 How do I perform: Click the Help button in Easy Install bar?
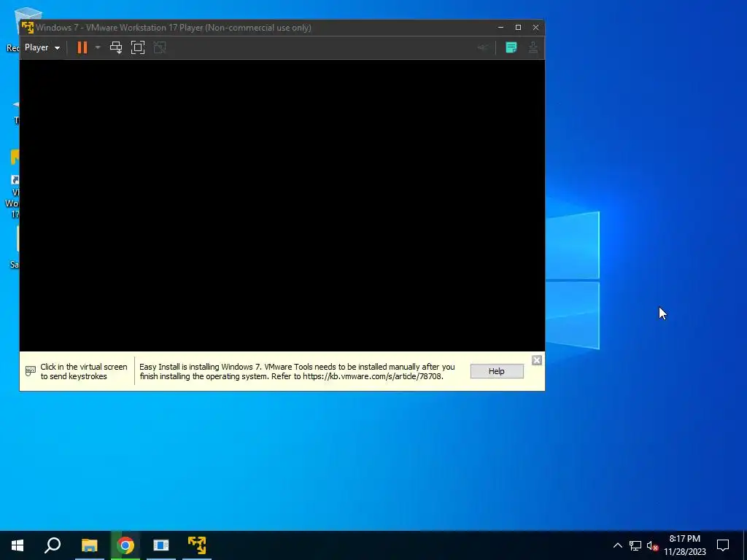(x=496, y=371)
